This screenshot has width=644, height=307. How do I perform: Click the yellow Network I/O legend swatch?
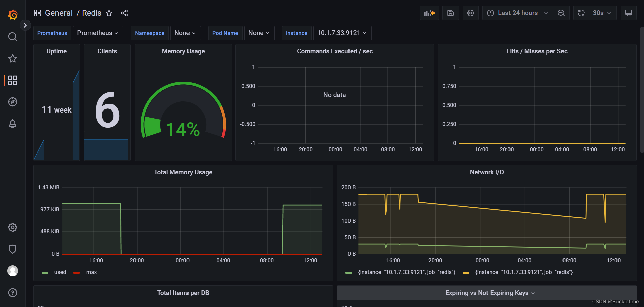tap(466, 273)
